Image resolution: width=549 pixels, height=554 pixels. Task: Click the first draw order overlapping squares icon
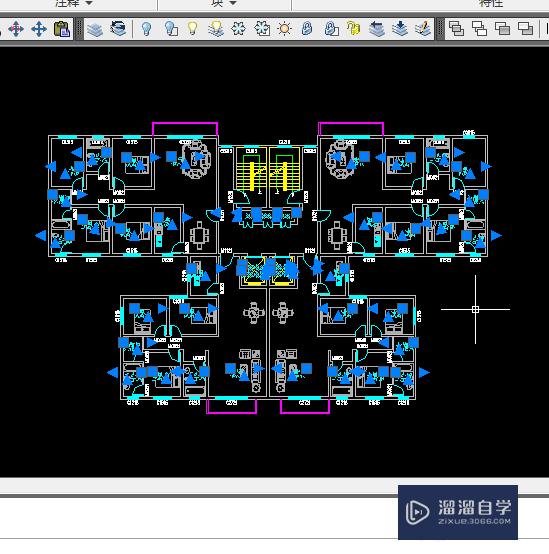[456, 29]
